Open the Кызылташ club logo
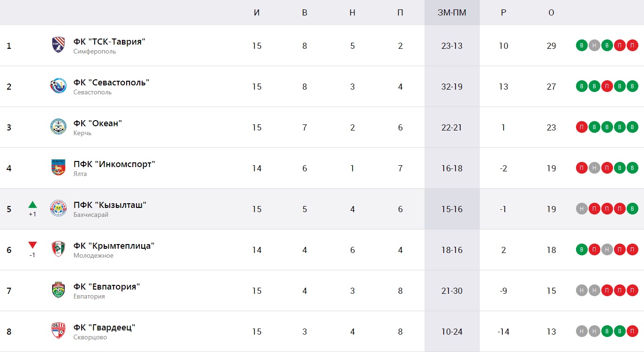This screenshot has height=352, width=644. pos(58,208)
